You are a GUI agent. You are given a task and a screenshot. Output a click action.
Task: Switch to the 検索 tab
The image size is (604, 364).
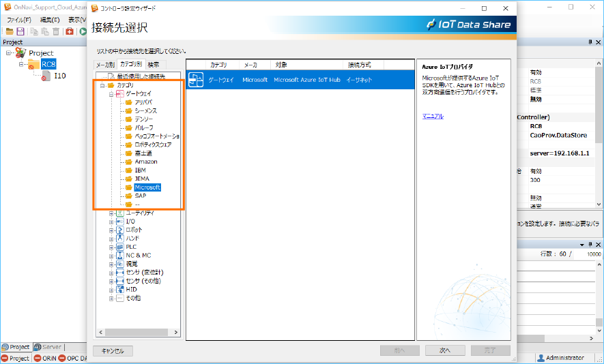click(154, 65)
